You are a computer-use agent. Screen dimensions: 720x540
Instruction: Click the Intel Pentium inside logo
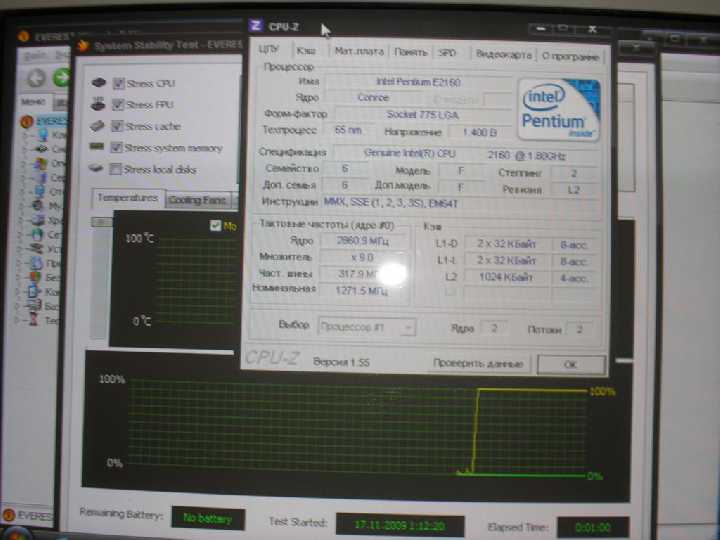coord(558,109)
